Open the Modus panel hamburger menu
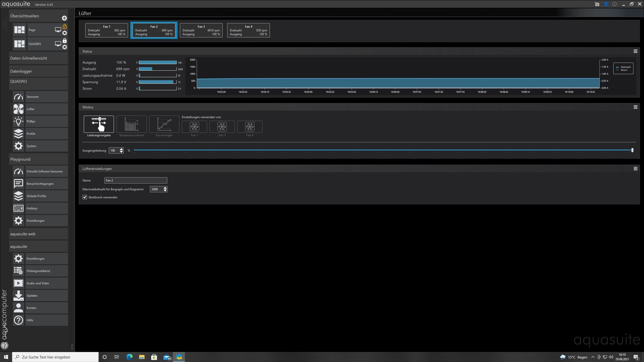644x362 pixels. [635, 107]
